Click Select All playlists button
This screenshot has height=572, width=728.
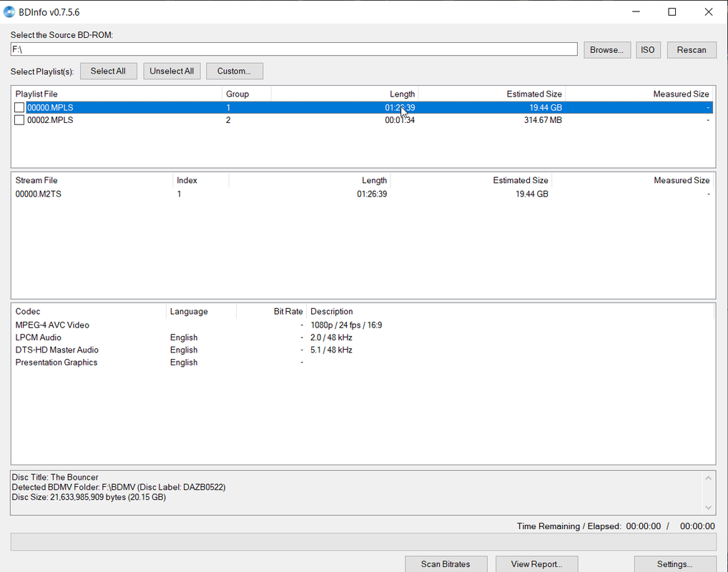pos(108,71)
